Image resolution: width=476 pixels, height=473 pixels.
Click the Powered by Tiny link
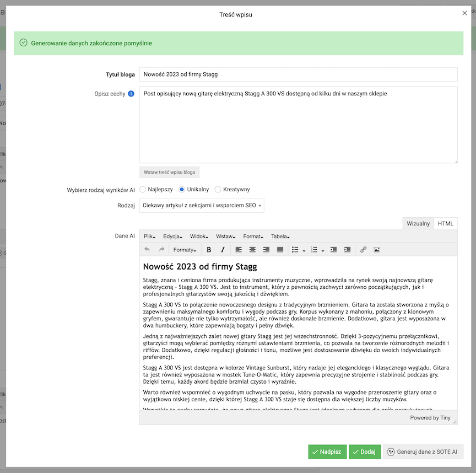[x=430, y=418]
